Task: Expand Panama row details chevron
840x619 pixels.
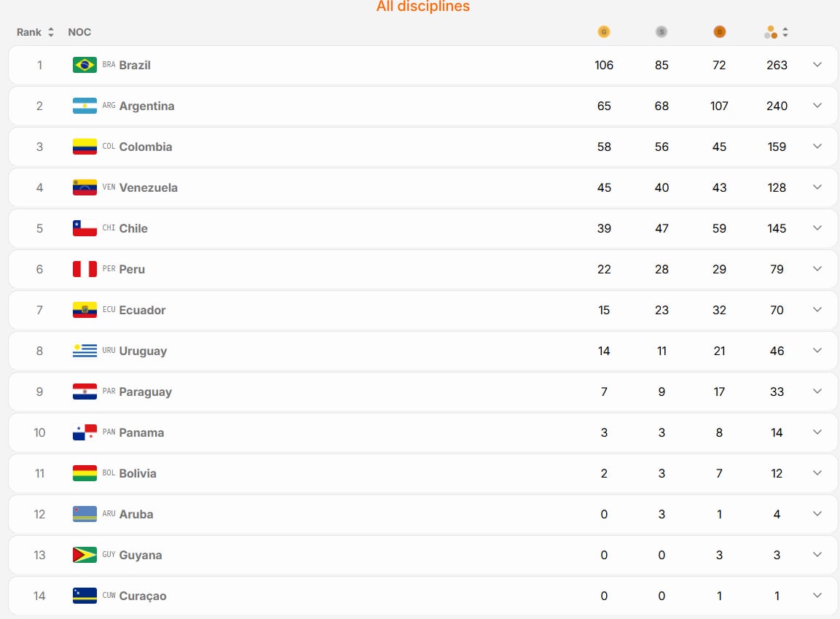Action: click(817, 432)
